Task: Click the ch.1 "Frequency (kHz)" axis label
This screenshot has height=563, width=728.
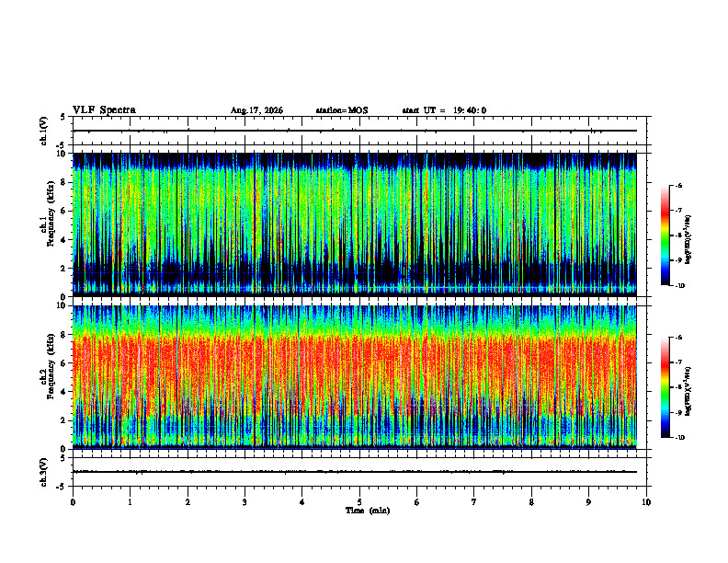Action: pyautogui.click(x=51, y=214)
